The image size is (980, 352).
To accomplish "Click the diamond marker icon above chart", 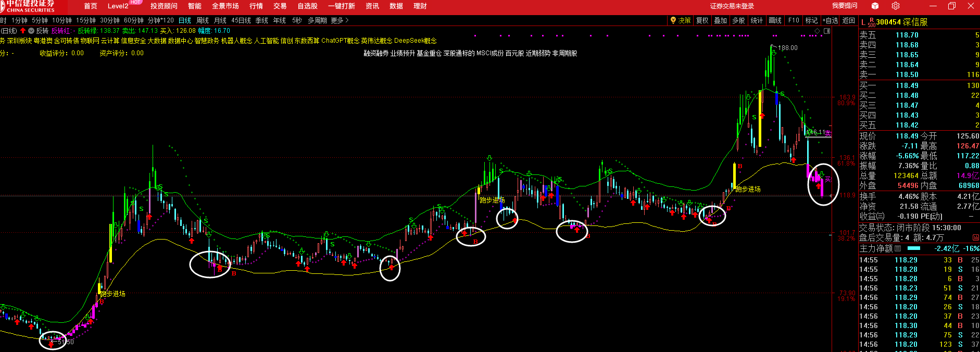I will point(817,31).
